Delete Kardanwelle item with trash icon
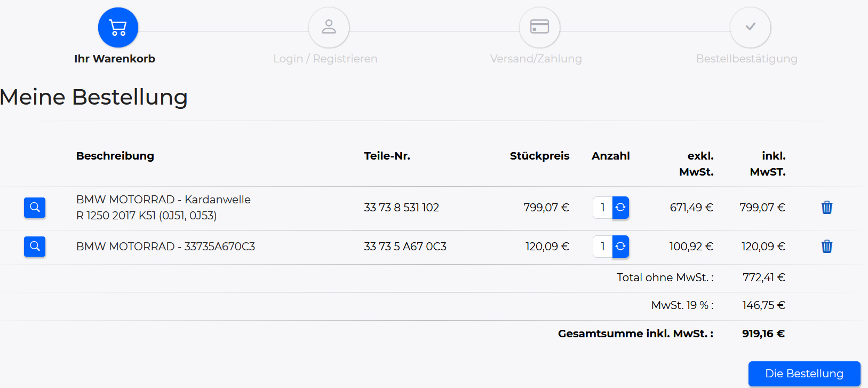Screen dimensions: 868x388 pos(827,208)
